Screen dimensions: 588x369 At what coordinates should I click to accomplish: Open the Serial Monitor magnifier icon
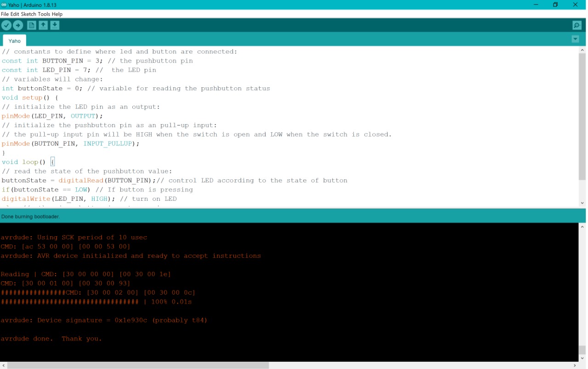577,25
